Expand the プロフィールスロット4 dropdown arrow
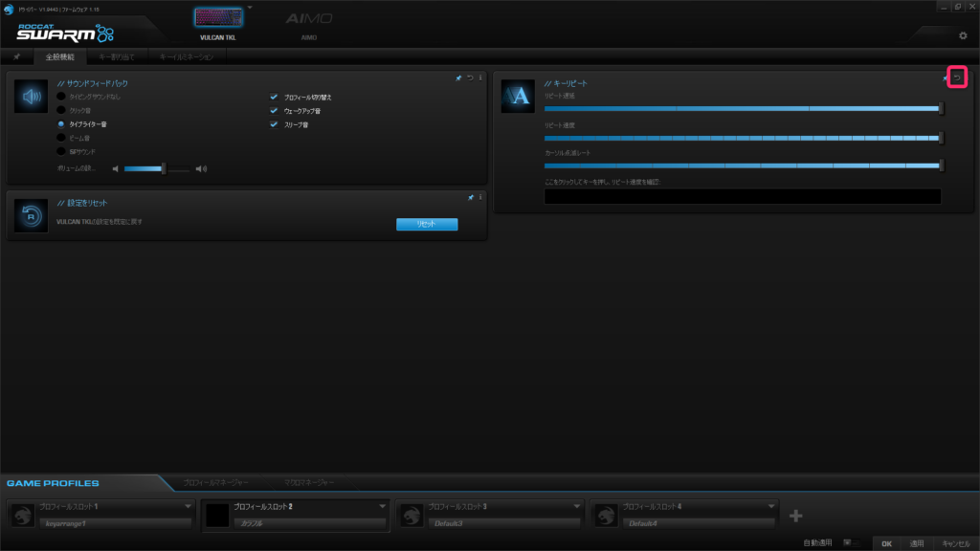 click(770, 507)
